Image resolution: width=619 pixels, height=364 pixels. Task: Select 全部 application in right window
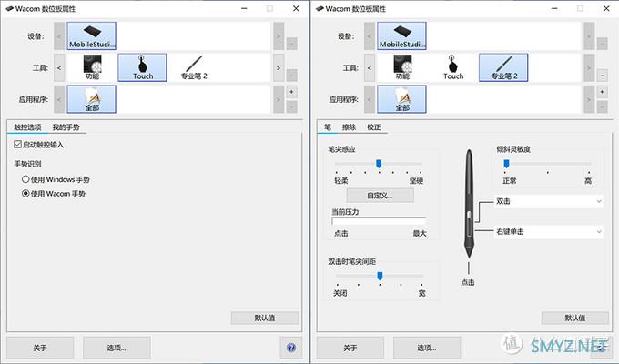[401, 99]
